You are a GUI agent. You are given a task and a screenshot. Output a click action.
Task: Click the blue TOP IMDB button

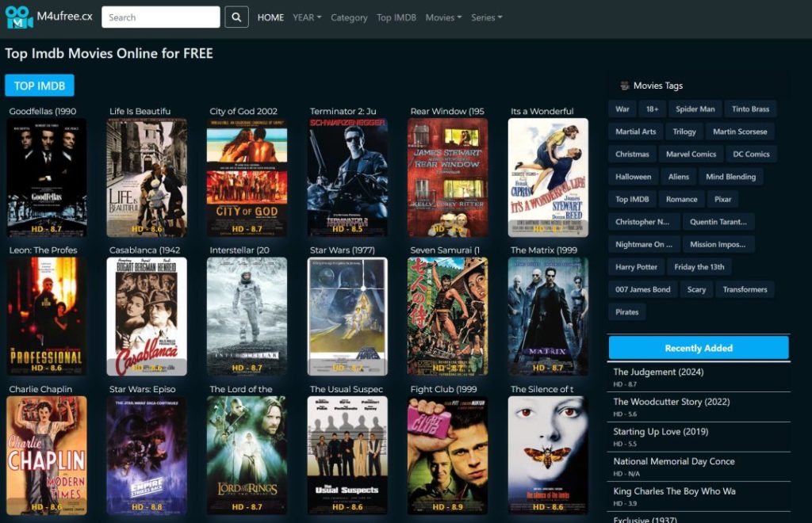40,86
